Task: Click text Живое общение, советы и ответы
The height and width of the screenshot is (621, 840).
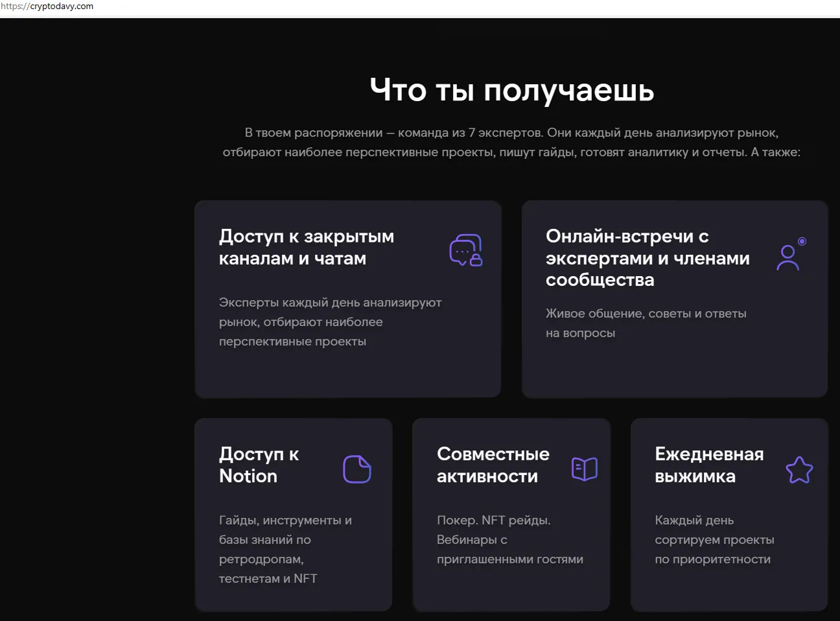Action: click(x=646, y=323)
